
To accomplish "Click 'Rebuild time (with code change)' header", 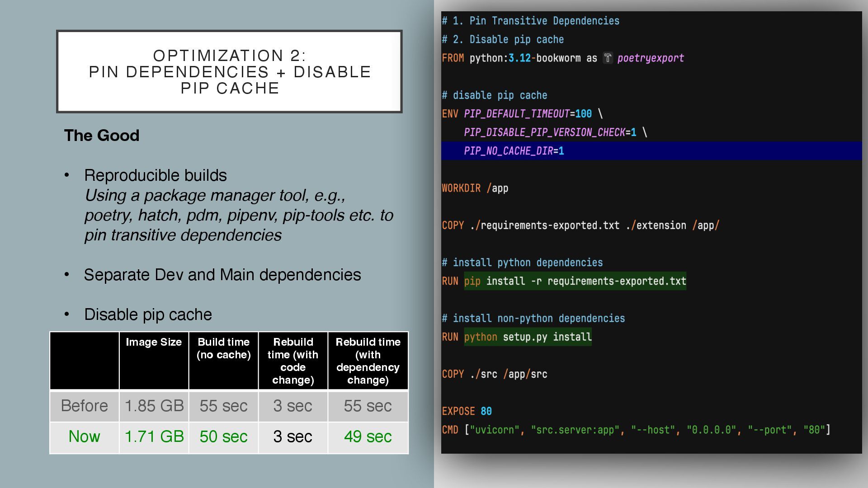I will [293, 361].
